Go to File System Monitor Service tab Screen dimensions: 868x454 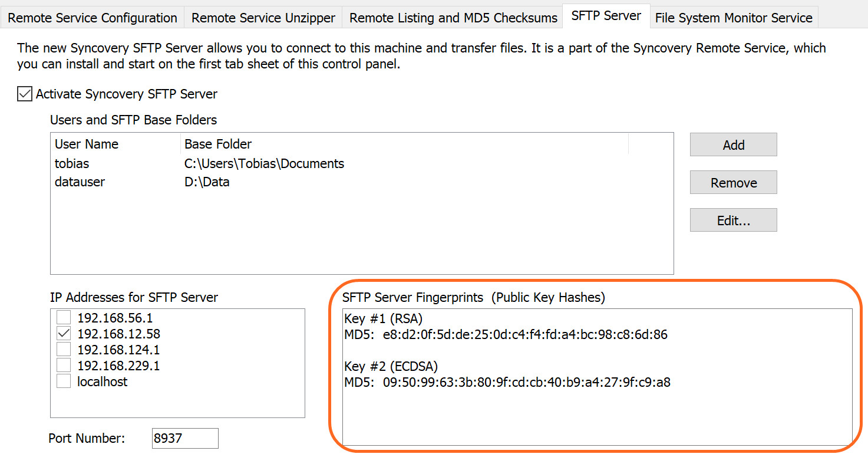coord(734,18)
